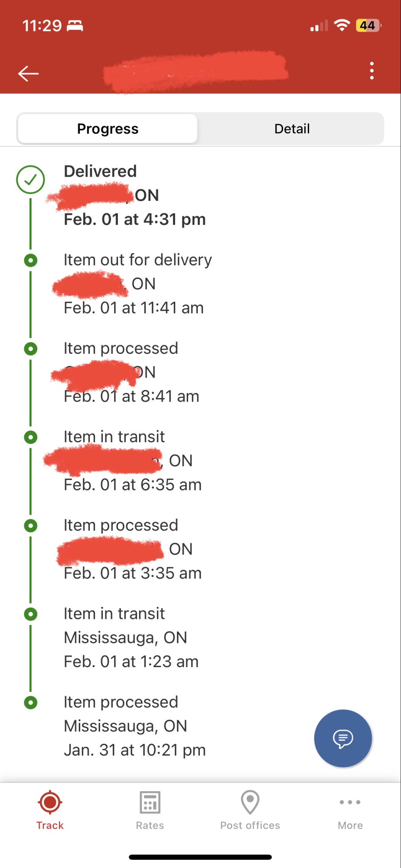Viewport: 401px width, 868px height.
Task: Tap the battery indicator showing 44
Action: tap(368, 25)
